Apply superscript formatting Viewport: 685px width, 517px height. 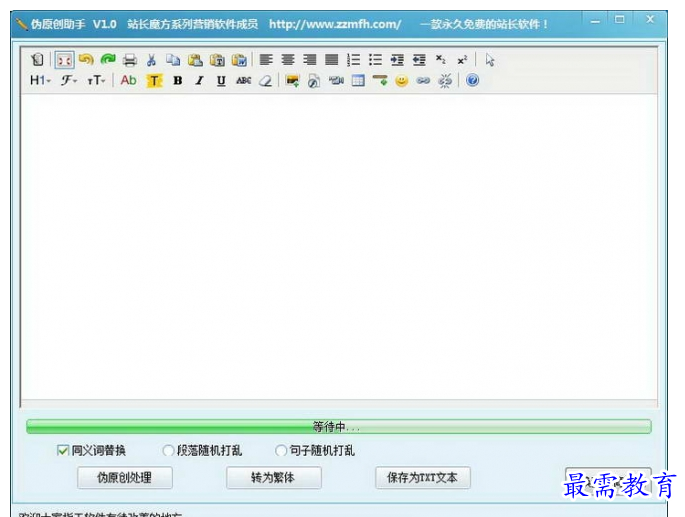pos(462,60)
